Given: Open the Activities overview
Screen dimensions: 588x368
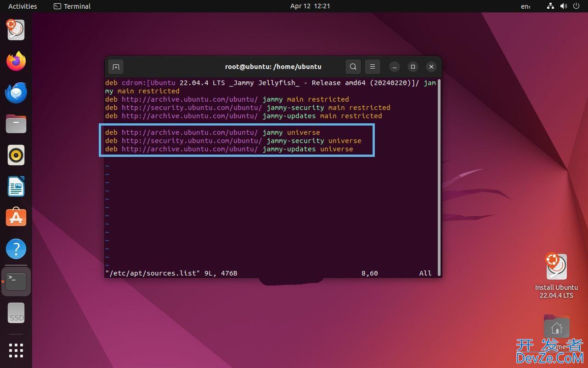Looking at the screenshot, I should (x=23, y=6).
